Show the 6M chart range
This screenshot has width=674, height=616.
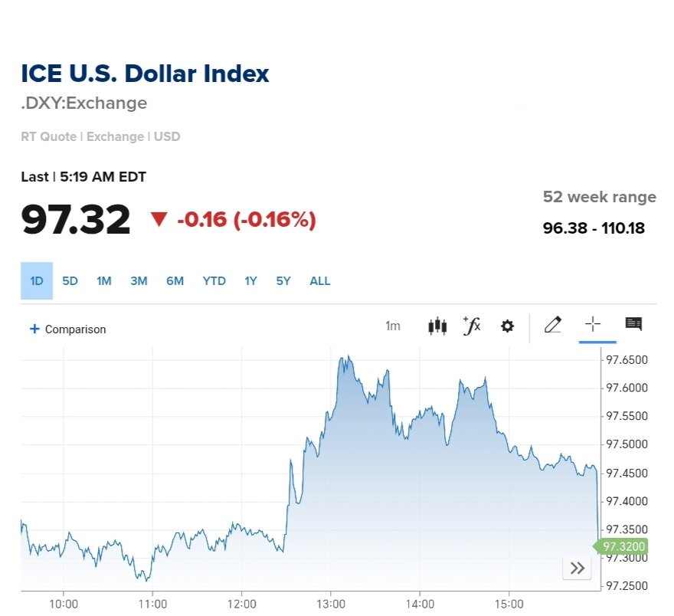(x=175, y=281)
